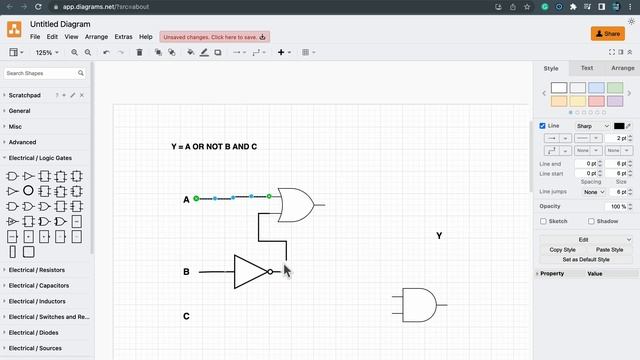Open the View menu

pyautogui.click(x=71, y=37)
